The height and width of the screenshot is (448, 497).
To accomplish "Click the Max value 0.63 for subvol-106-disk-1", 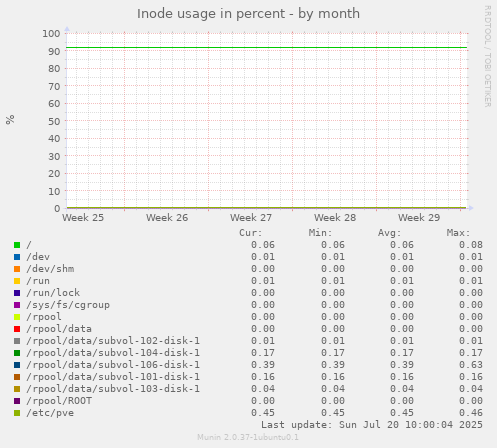I will tap(471, 365).
